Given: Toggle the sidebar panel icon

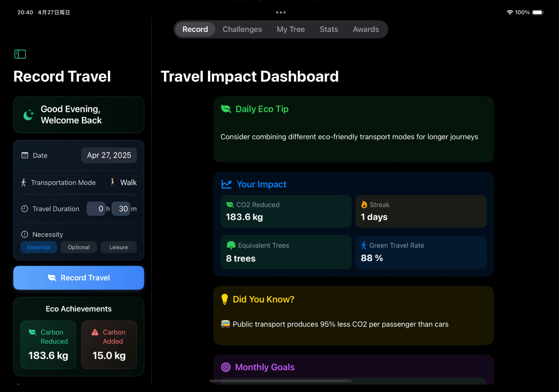Looking at the screenshot, I should (20, 54).
